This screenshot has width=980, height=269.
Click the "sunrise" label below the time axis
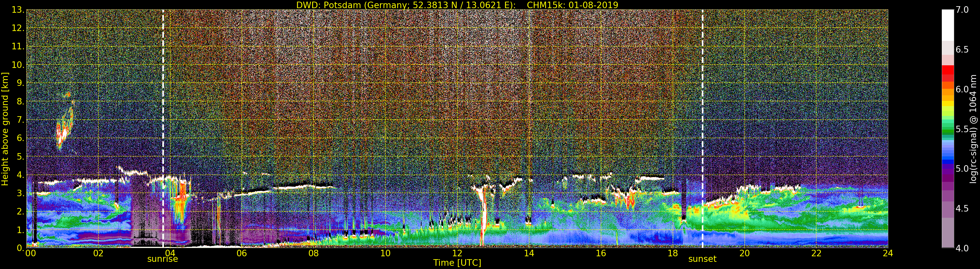pos(162,259)
